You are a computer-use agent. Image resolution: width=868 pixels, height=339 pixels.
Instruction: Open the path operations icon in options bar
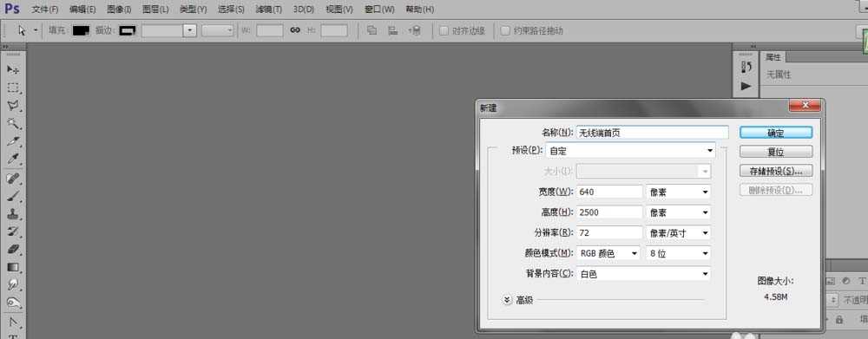[x=372, y=30]
